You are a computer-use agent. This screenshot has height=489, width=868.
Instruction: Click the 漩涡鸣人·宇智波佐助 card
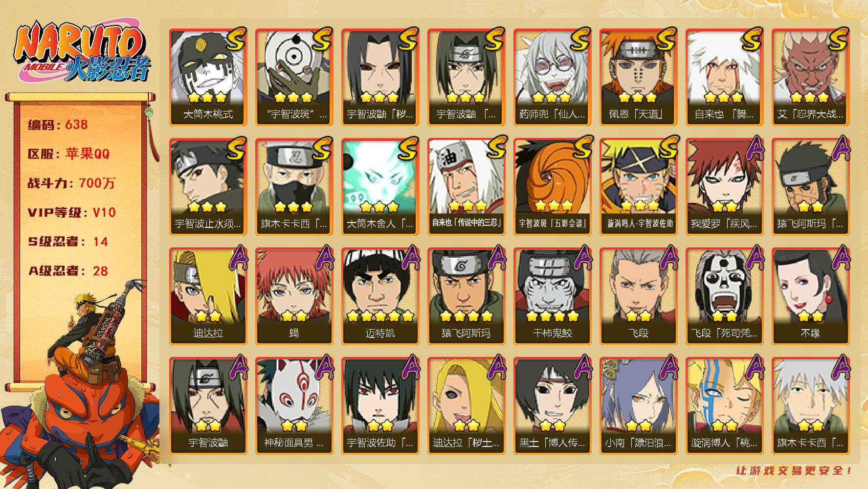(x=638, y=187)
